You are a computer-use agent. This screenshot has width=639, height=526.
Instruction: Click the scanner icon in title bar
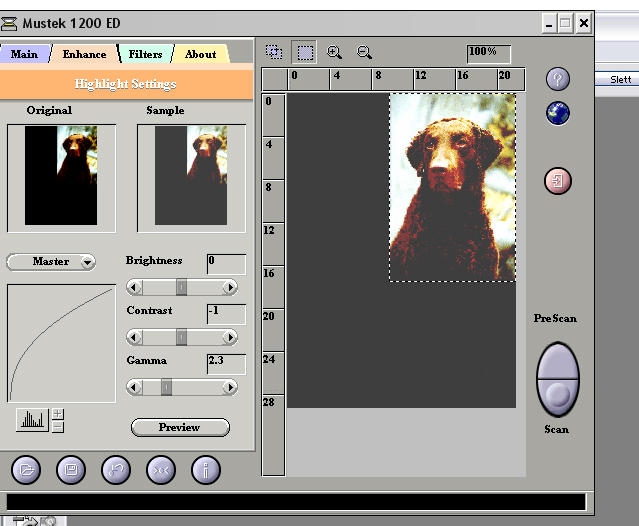coord(9,23)
